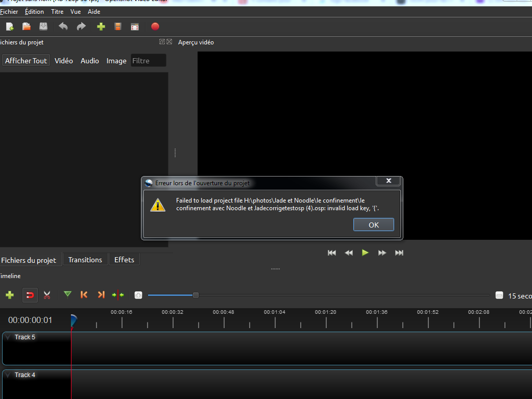Jump to the next marker
The width and height of the screenshot is (532, 399).
[101, 294]
